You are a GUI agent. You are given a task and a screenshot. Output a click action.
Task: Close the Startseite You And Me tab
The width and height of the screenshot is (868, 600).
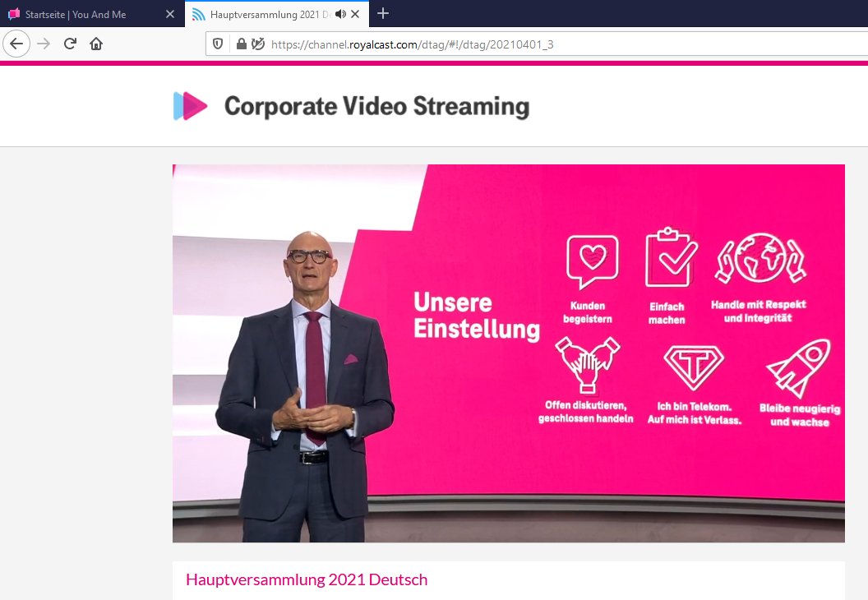click(x=170, y=14)
